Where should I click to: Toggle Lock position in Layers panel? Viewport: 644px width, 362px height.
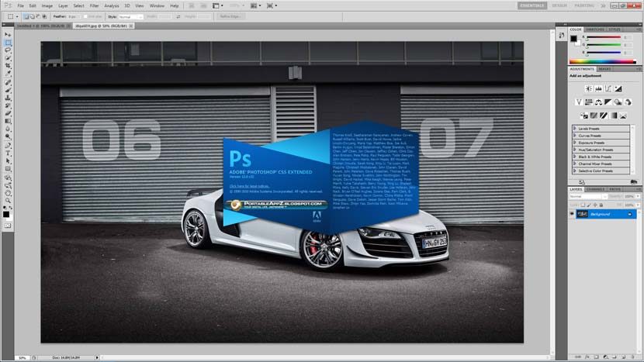tap(594, 205)
